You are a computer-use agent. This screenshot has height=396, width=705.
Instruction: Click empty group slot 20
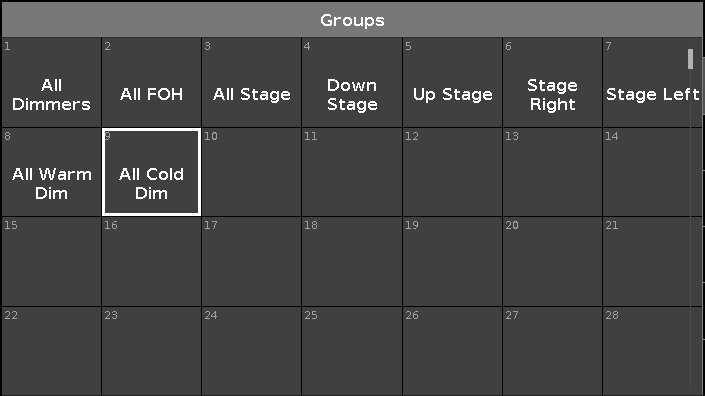[x=552, y=262]
